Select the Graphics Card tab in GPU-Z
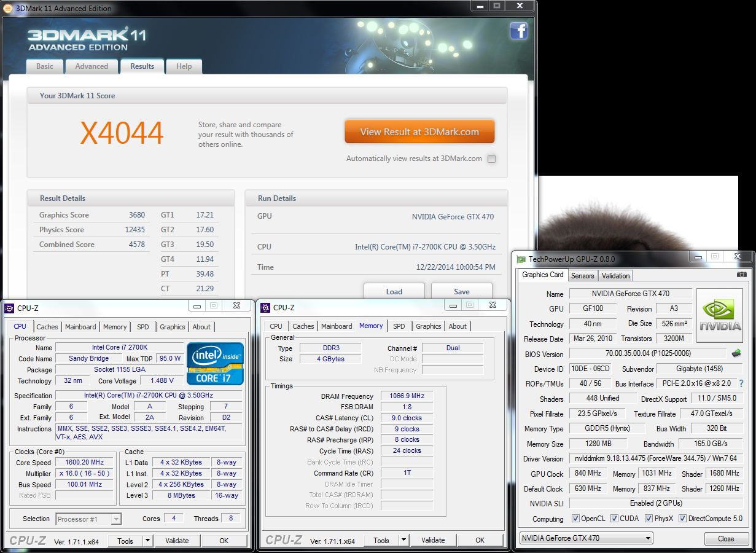The width and height of the screenshot is (756, 553). click(543, 275)
